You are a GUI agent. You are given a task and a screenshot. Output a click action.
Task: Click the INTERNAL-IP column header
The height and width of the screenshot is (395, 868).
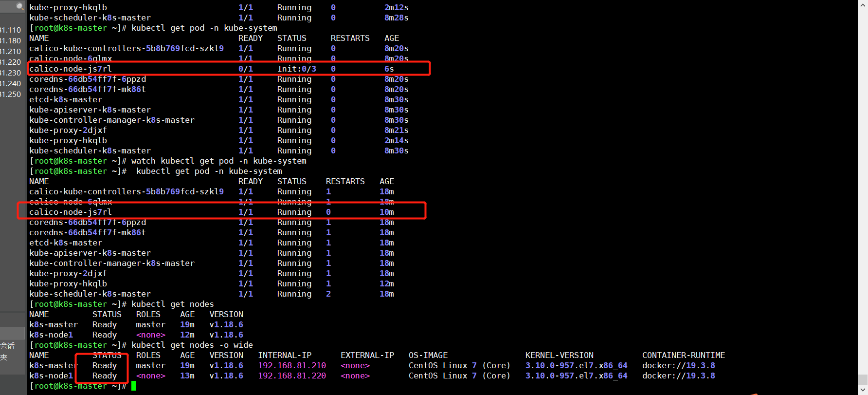tap(285, 355)
